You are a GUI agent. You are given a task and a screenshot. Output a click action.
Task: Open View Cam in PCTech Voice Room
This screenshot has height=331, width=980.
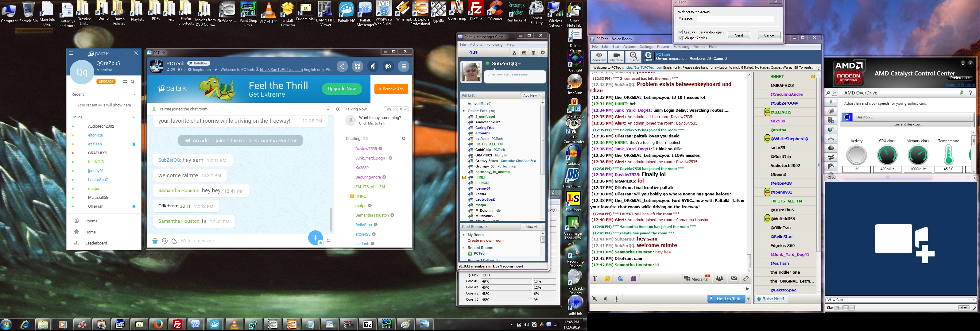click(598, 57)
